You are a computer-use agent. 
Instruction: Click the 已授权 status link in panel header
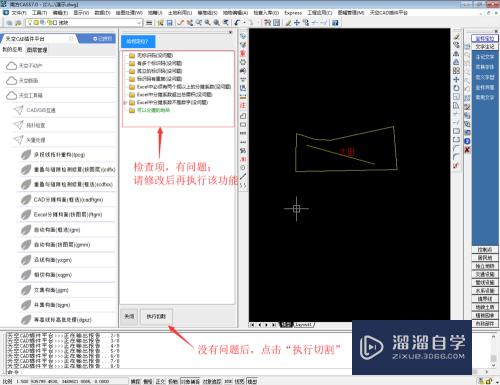pyautogui.click(x=103, y=39)
